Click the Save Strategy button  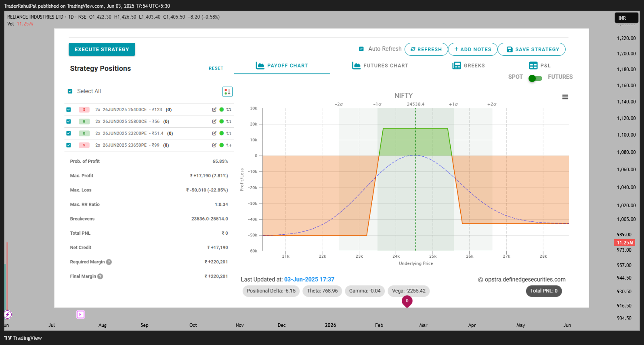coord(532,49)
